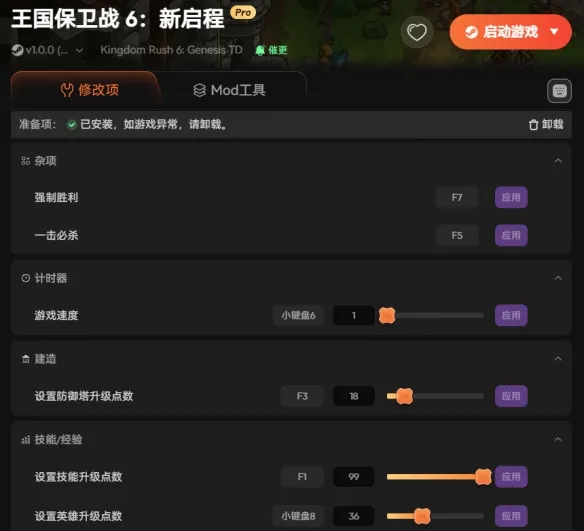The height and width of the screenshot is (531, 584).
Task: Collapse the 建造 section
Action: coord(558,359)
